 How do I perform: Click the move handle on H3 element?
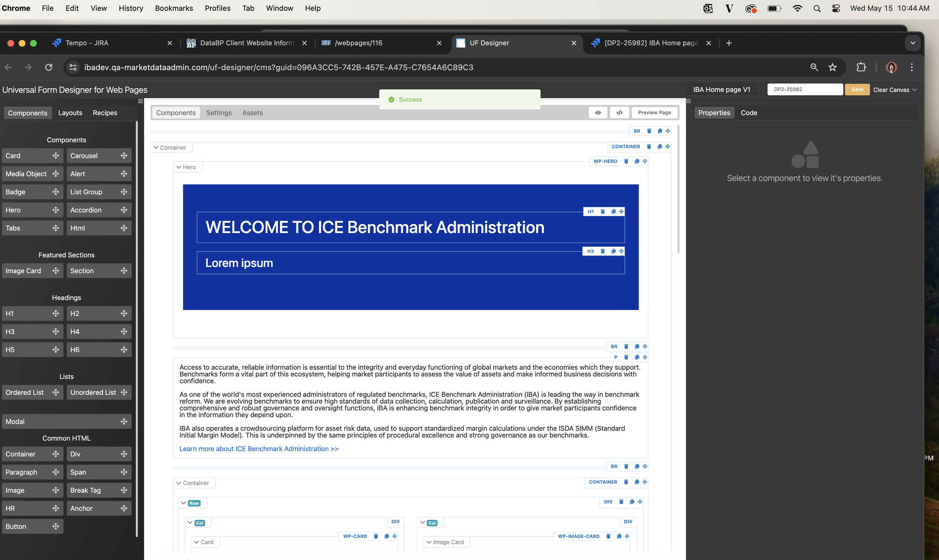tap(621, 251)
